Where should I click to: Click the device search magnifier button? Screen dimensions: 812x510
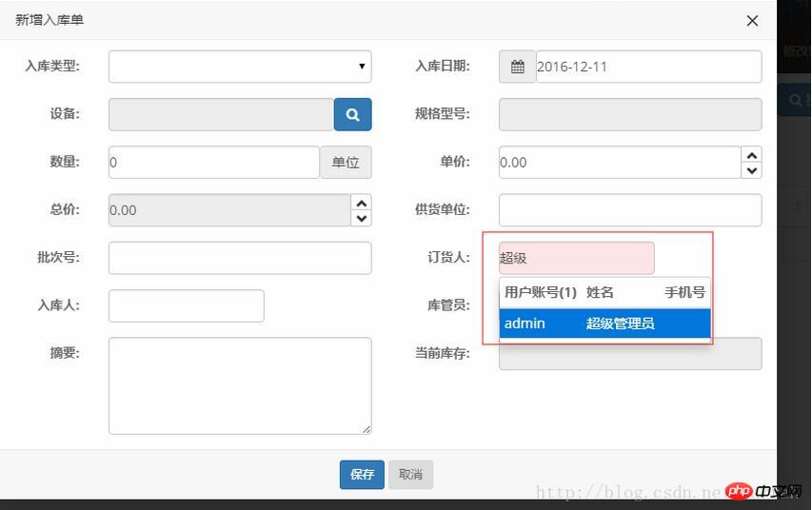pyautogui.click(x=352, y=114)
